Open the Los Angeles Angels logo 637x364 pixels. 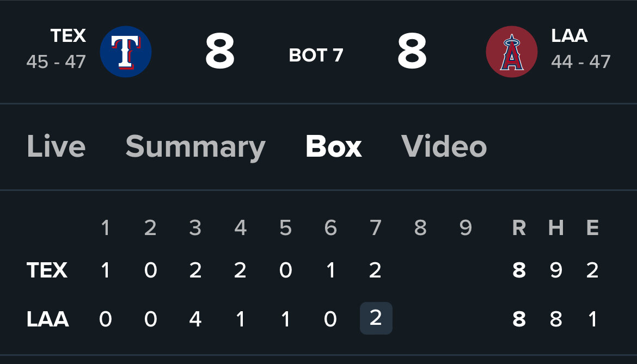[511, 52]
